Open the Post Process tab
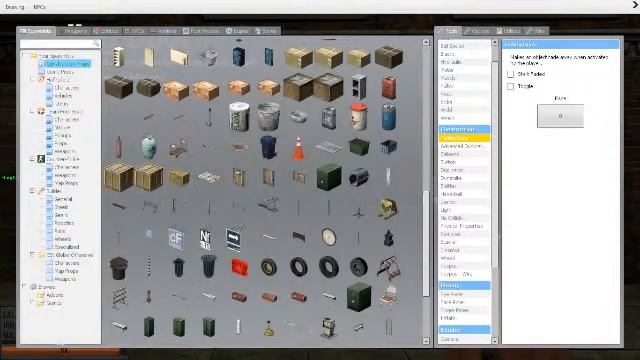Viewport: 640px width, 360px height. pos(202,31)
